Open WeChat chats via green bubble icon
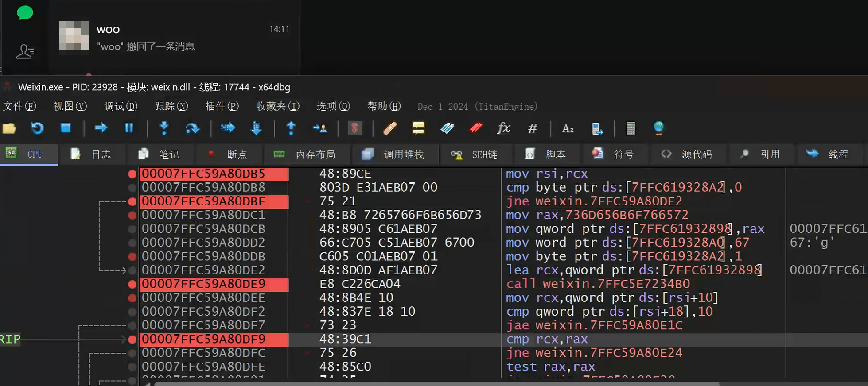This screenshot has height=386, width=868. click(x=25, y=13)
